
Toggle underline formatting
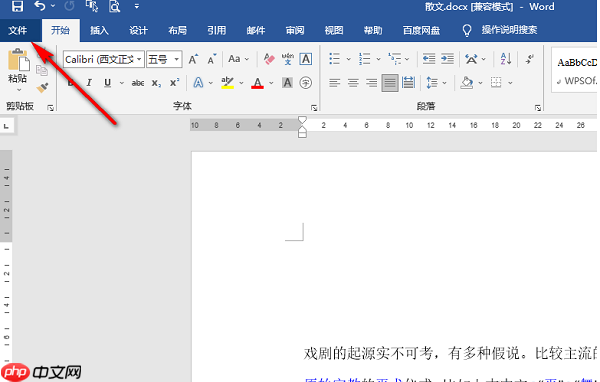[x=108, y=83]
